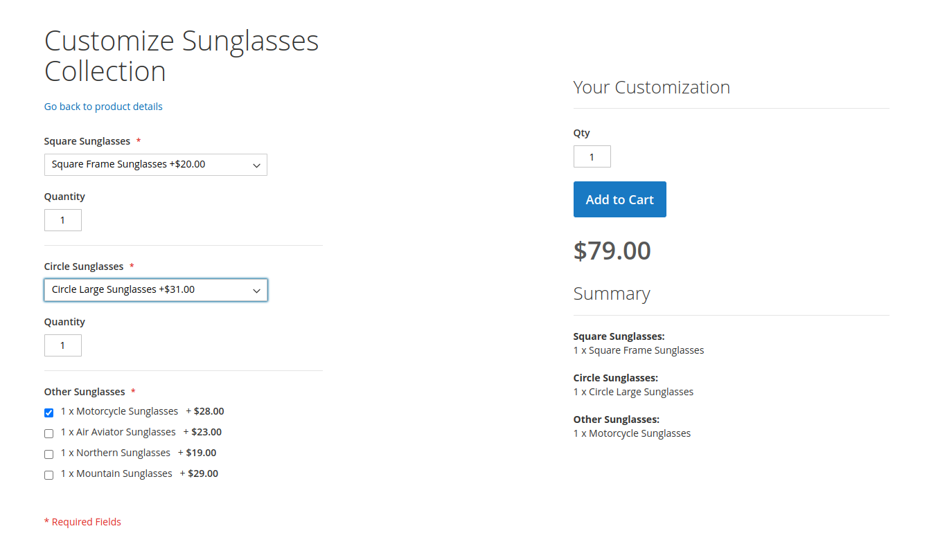Image resolution: width=947 pixels, height=560 pixels.
Task: Click Square Frame Sunglasses line in Summary
Action: (639, 350)
